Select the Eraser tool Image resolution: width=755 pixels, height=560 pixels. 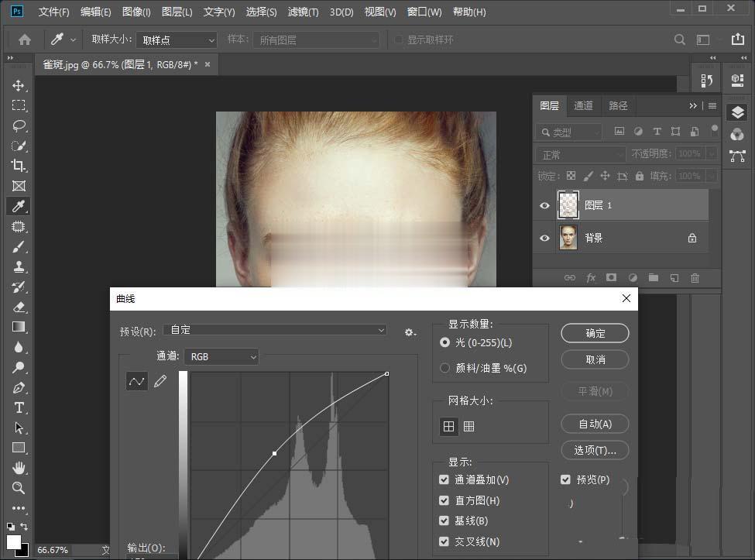[19, 307]
